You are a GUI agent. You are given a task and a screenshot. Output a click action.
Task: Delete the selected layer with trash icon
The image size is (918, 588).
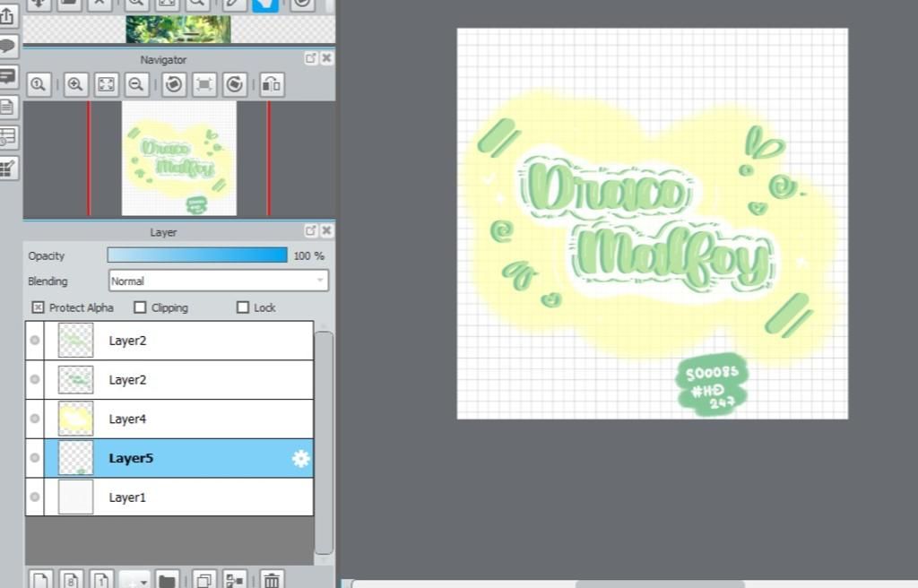272,580
